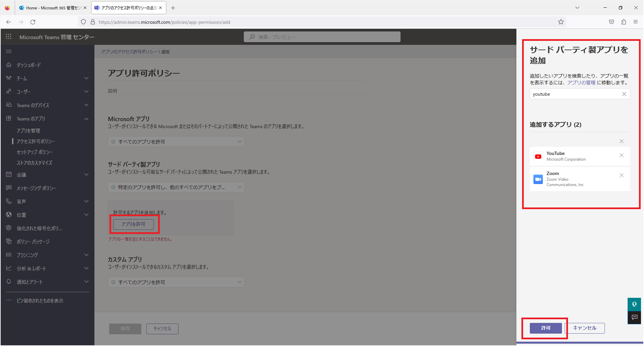Go back to the previous page
This screenshot has height=346, width=644.
pyautogui.click(x=9, y=22)
